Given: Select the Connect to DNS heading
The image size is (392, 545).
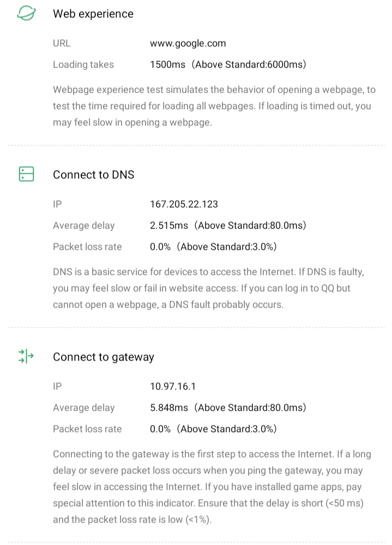Looking at the screenshot, I should click(93, 175).
